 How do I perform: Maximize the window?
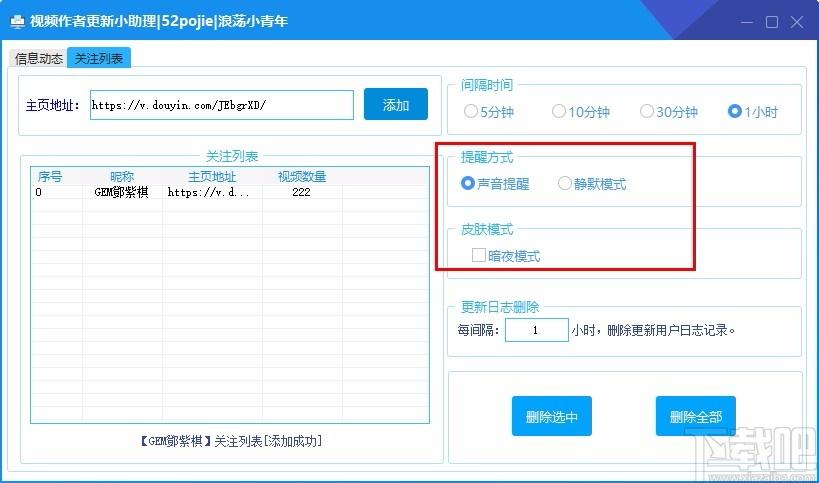tap(772, 22)
